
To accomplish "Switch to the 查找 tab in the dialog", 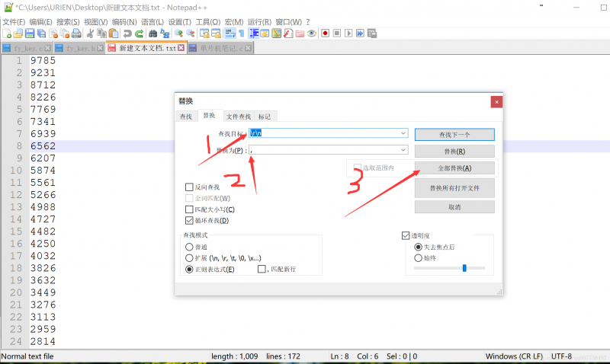I will 186,117.
